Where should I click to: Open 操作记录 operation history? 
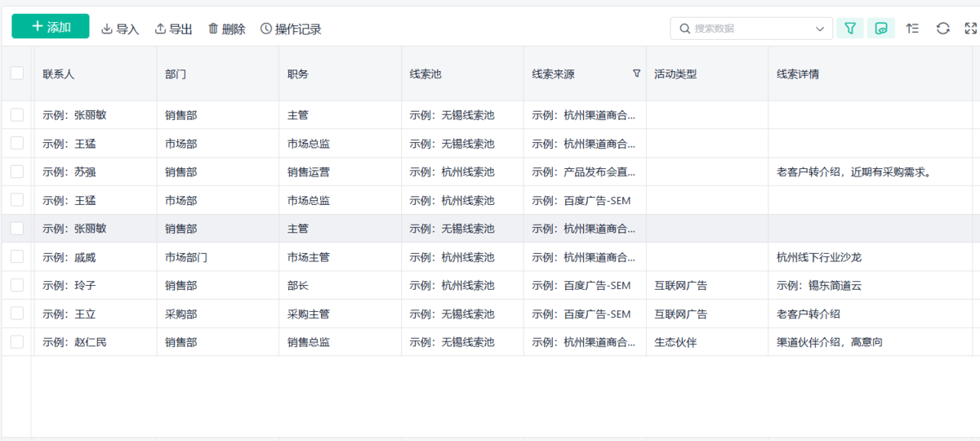pyautogui.click(x=291, y=29)
